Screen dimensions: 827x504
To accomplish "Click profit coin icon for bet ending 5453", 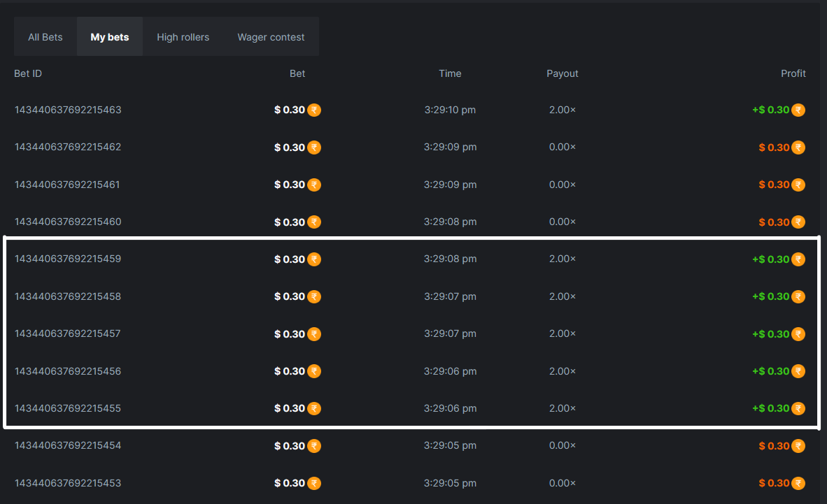I will click(798, 483).
